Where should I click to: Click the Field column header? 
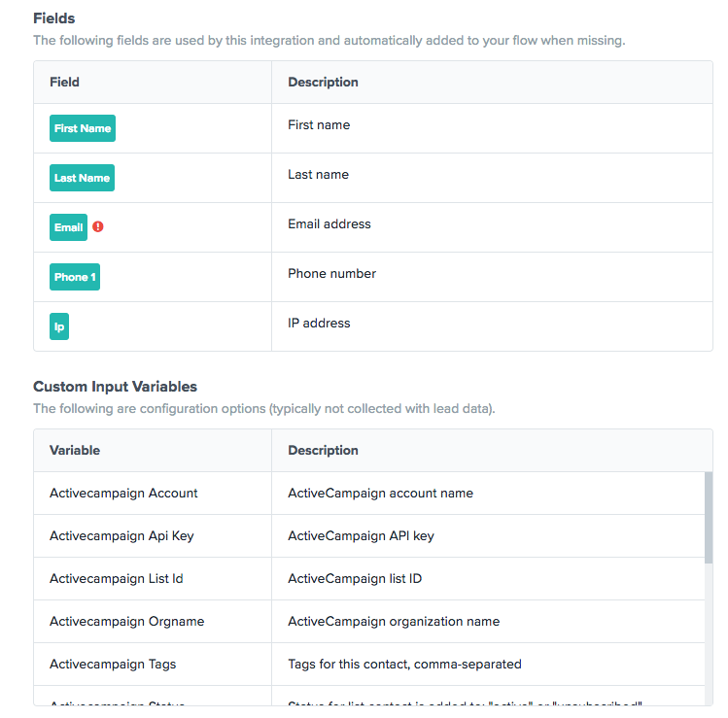click(64, 82)
